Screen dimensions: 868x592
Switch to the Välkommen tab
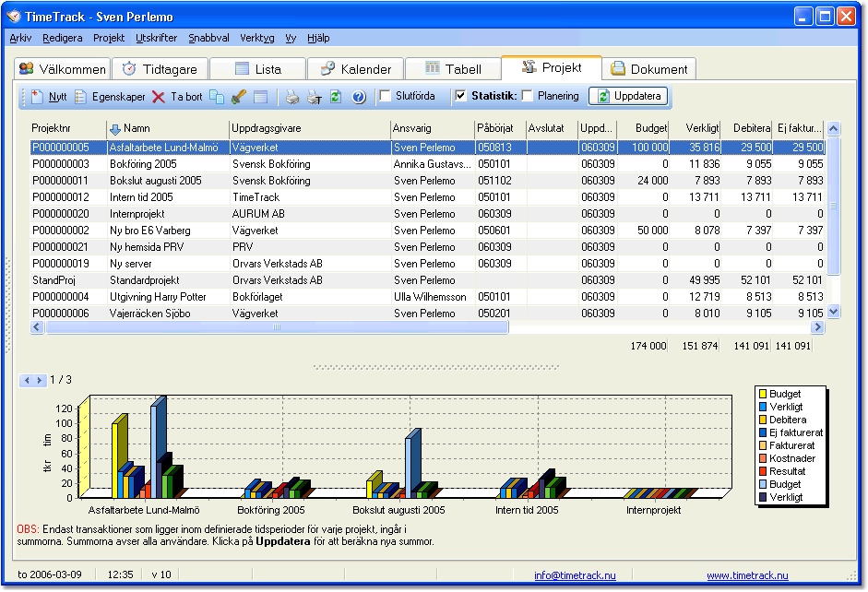pyautogui.click(x=62, y=69)
